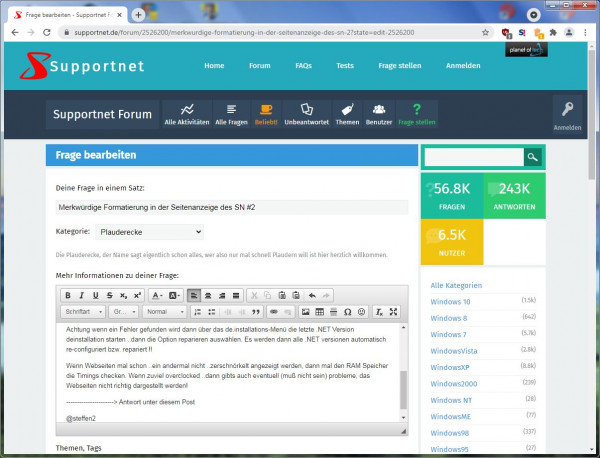Image resolution: width=600 pixels, height=458 pixels.
Task: Apply superscript formatting
Action: (137, 295)
